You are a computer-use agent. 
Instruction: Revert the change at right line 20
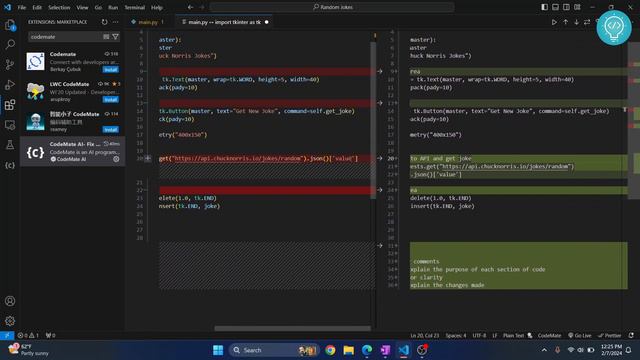380,158
